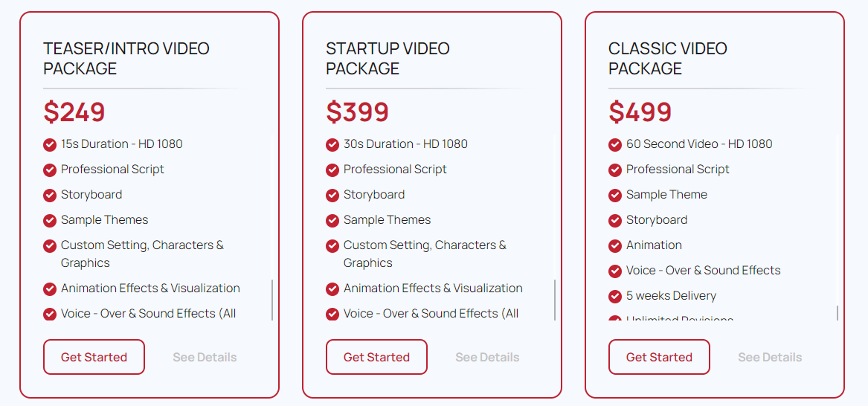Image resolution: width=868 pixels, height=406 pixels.
Task: Click checkmark next to Animation in Classic package
Action: tap(615, 245)
